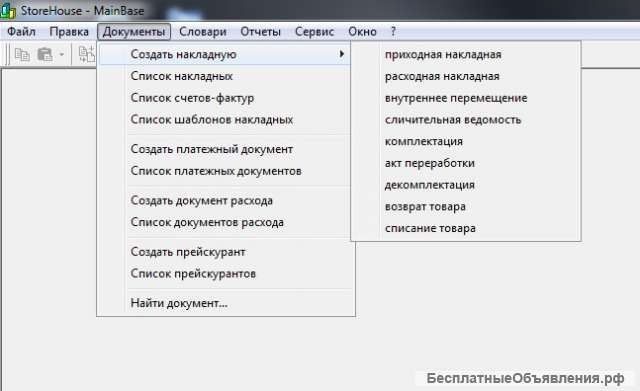Open Список прейскурантов
The image size is (640, 391).
tap(225, 273)
